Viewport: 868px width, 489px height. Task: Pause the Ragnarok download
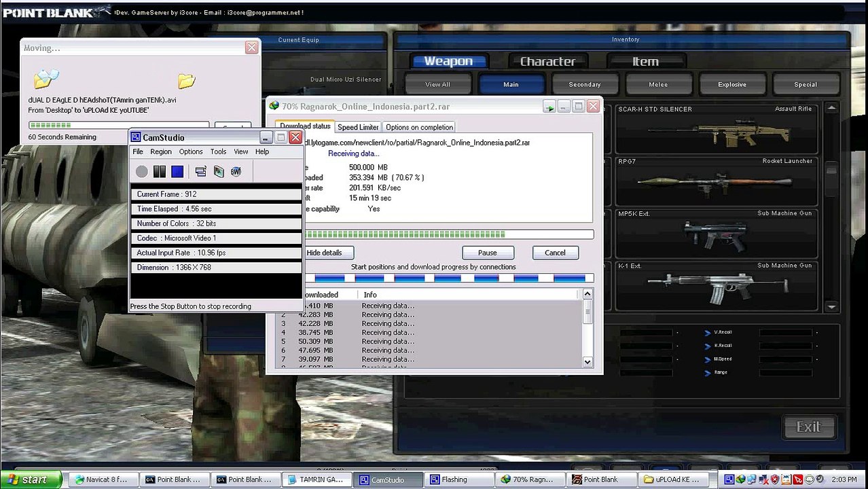tap(487, 253)
